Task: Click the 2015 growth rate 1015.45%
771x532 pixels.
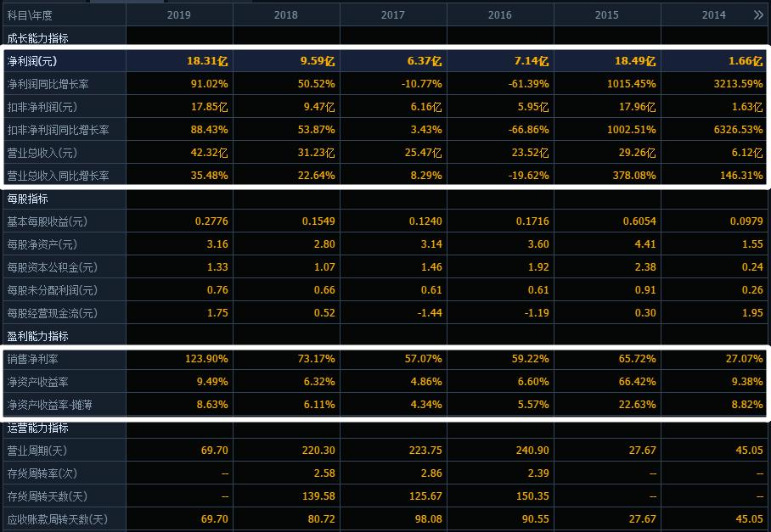Action: (632, 84)
